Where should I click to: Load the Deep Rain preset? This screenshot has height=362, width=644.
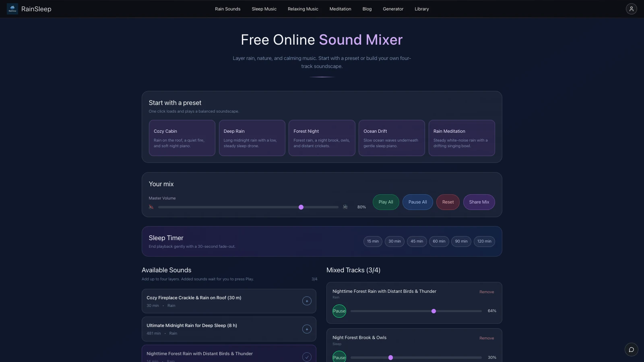tap(252, 138)
